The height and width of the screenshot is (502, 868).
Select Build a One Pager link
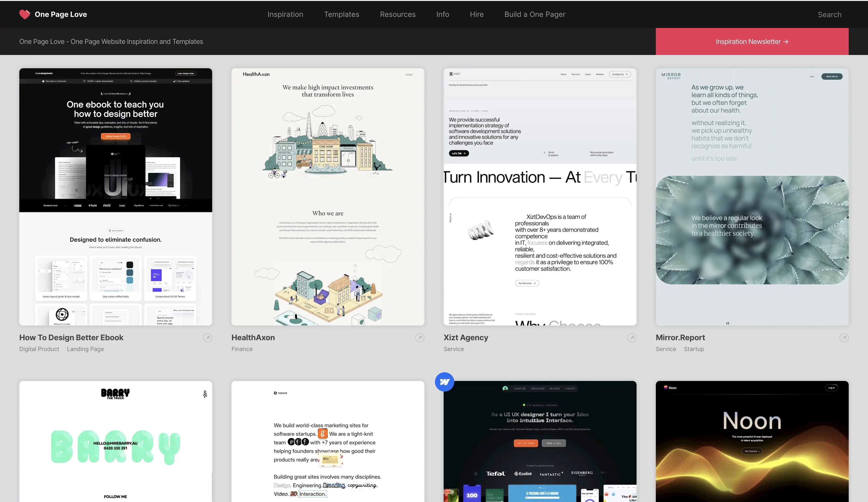(x=535, y=14)
